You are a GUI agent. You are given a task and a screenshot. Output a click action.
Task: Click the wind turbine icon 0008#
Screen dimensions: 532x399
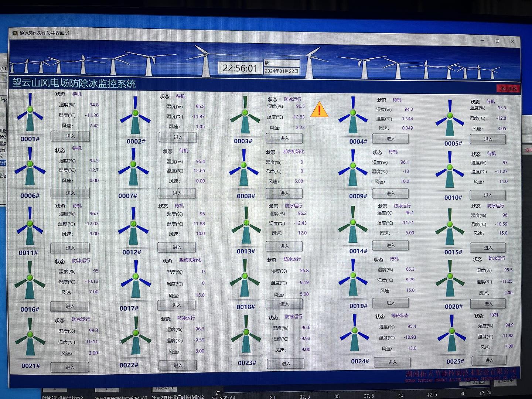(243, 168)
